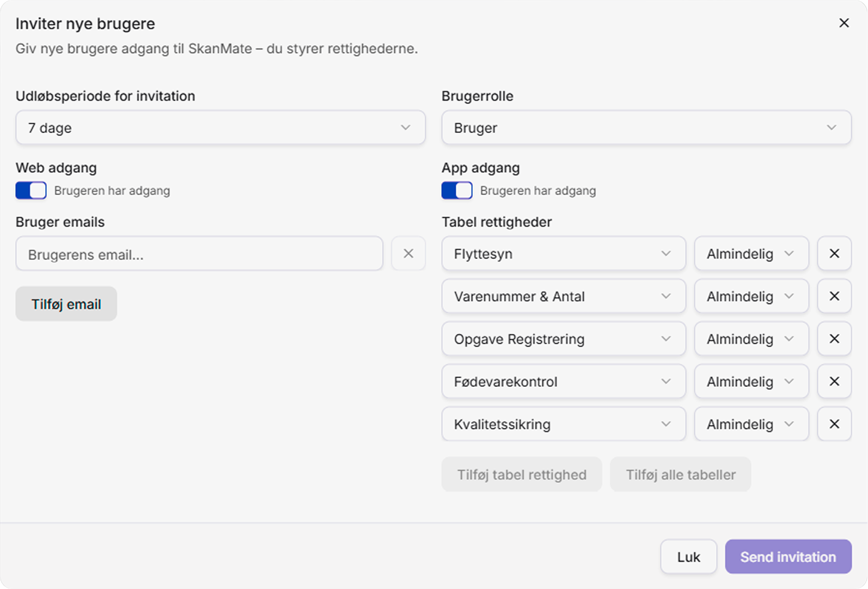The width and height of the screenshot is (868, 589).
Task: Change Almindelig permission for Varenummer & Antal
Action: pos(751,296)
